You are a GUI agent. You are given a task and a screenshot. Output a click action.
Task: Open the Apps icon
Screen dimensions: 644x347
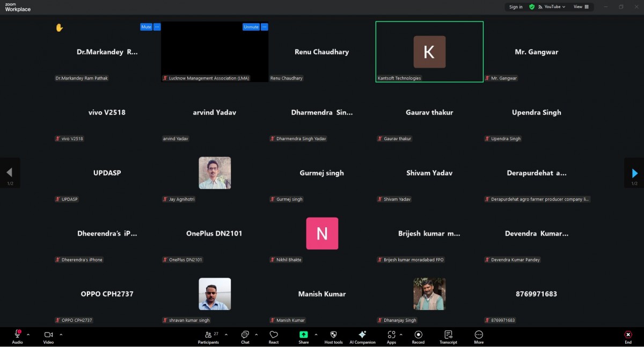tap(391, 337)
